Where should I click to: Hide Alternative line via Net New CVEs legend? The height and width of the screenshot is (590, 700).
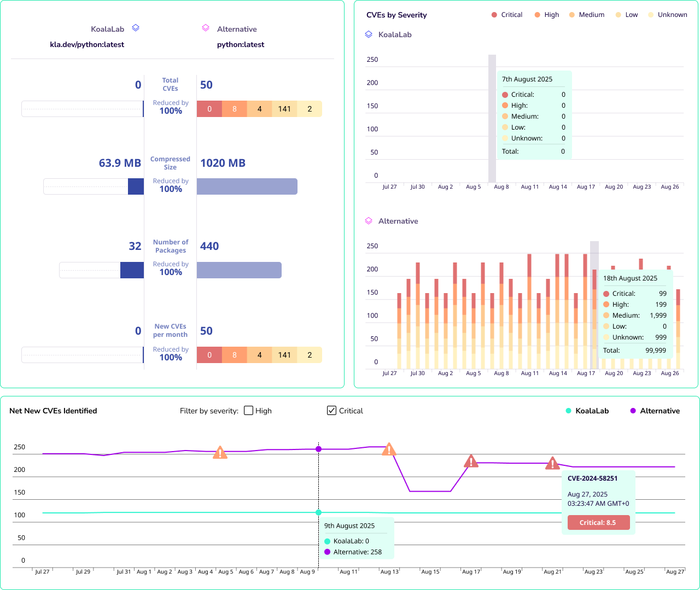[x=655, y=411]
